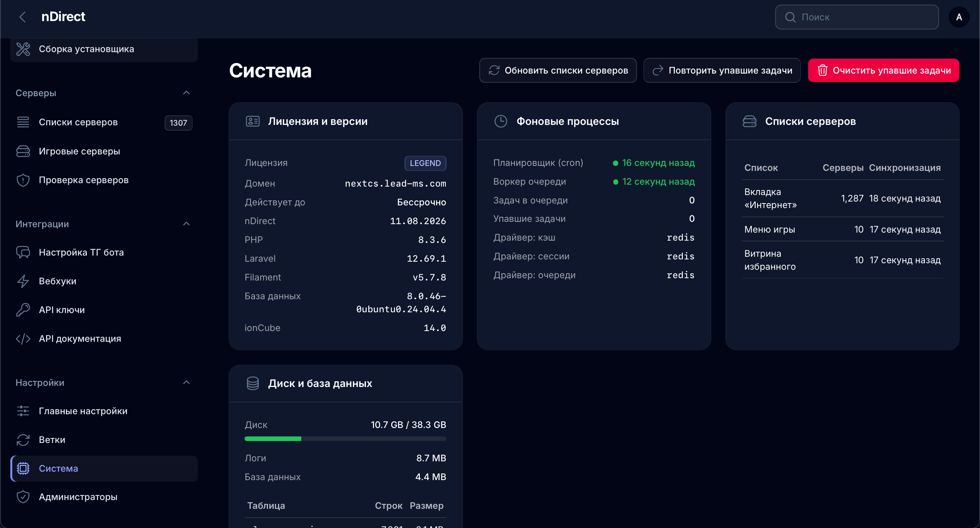Click Обновить списки серверов button
Image resolution: width=980 pixels, height=528 pixels.
click(x=558, y=71)
